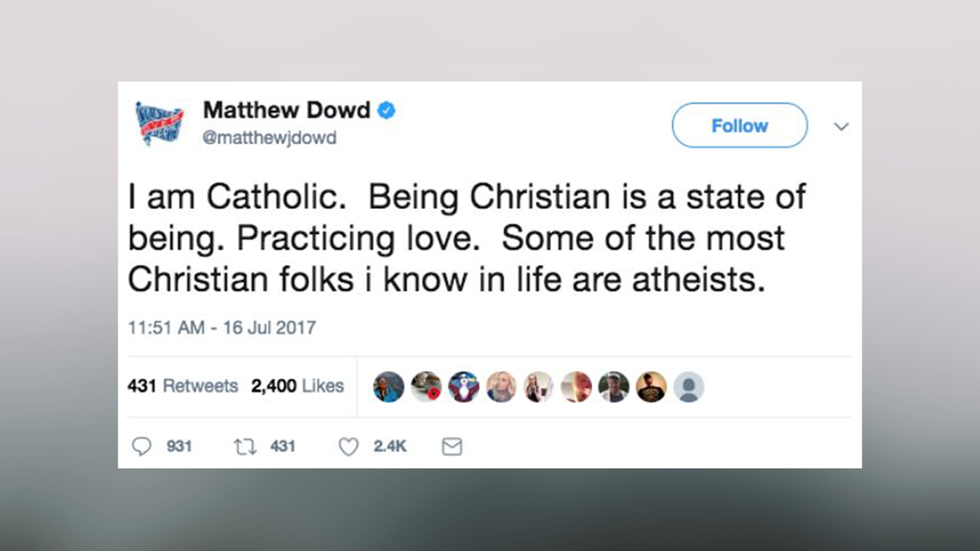View the 431 Retweets list
The image size is (980, 551).
[x=183, y=386]
